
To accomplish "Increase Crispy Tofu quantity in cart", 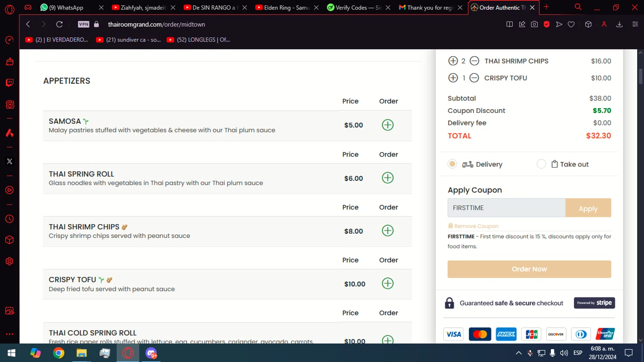I will click(453, 78).
